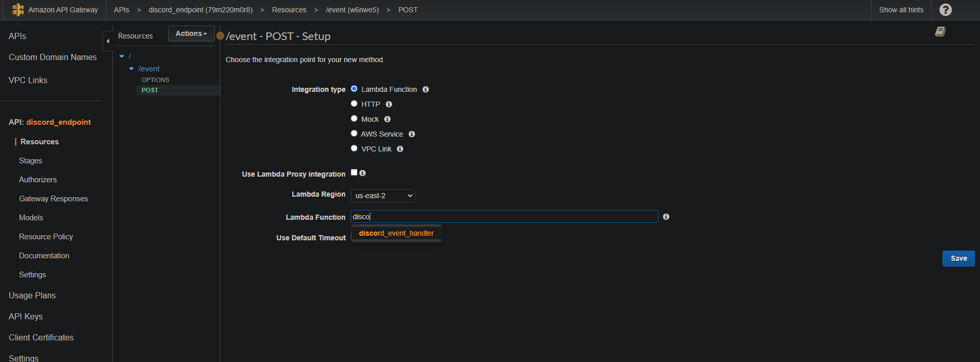This screenshot has height=362, width=980.
Task: Open Gateway Responses in sidebar
Action: tap(53, 199)
